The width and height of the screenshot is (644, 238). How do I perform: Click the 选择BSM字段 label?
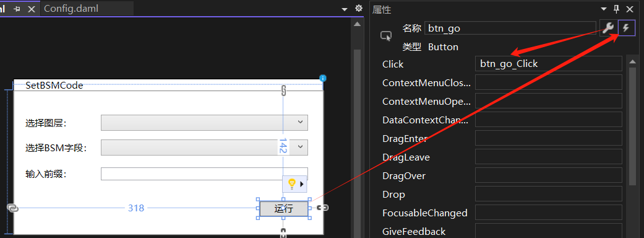click(56, 148)
